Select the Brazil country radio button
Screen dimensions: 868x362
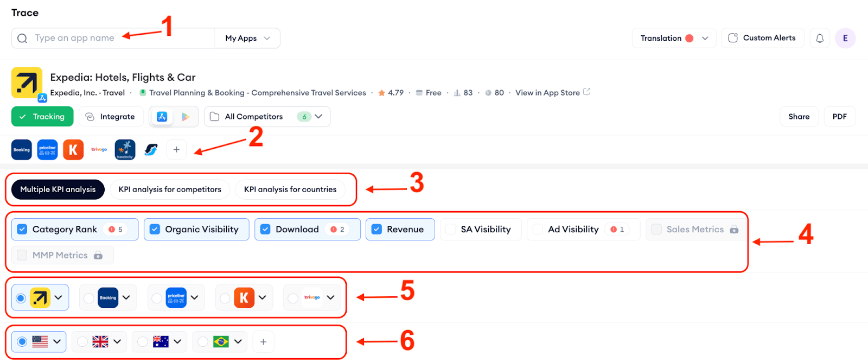pyautogui.click(x=203, y=342)
